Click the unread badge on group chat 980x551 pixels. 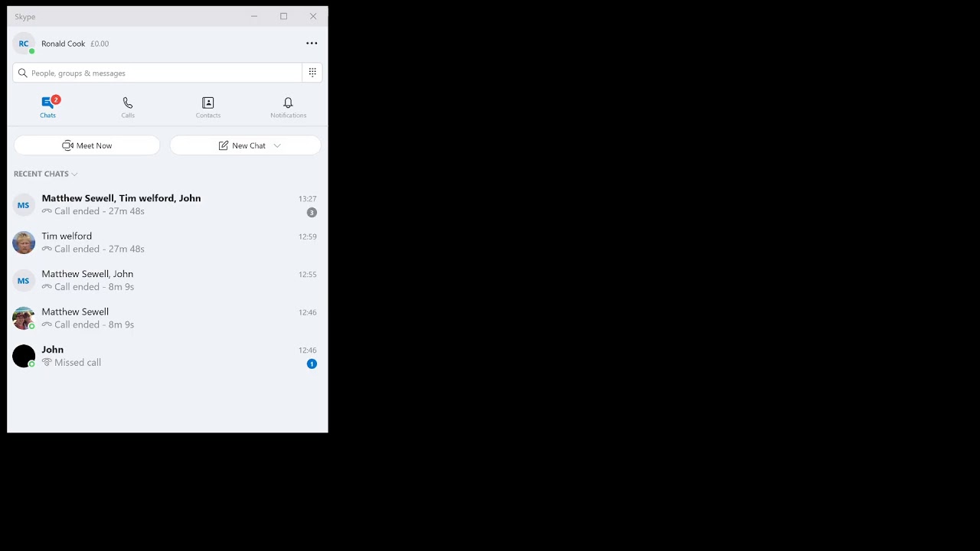tap(312, 212)
